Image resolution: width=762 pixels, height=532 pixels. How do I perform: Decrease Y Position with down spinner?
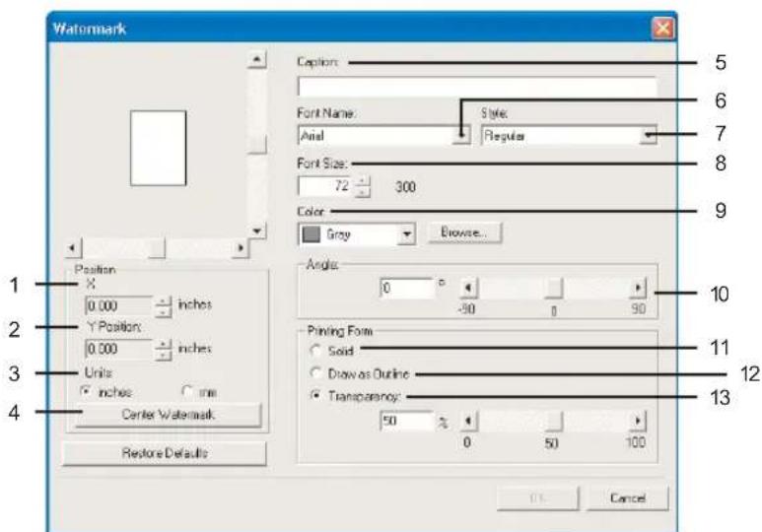coord(164,355)
